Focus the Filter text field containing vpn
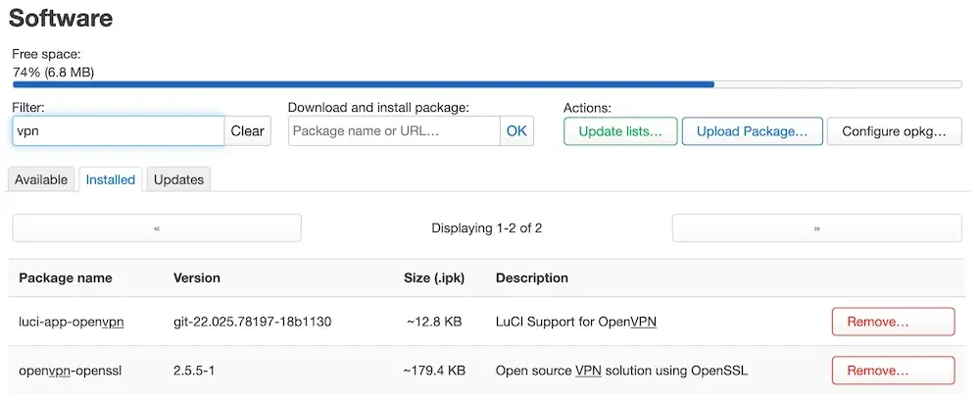Viewport: 980px width, 401px height. [119, 131]
